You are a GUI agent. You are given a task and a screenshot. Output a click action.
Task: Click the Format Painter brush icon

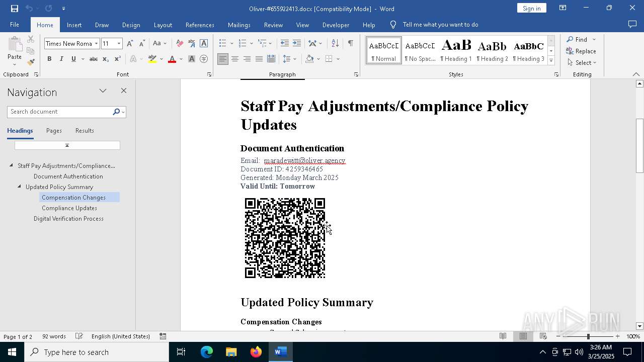pos(31,62)
